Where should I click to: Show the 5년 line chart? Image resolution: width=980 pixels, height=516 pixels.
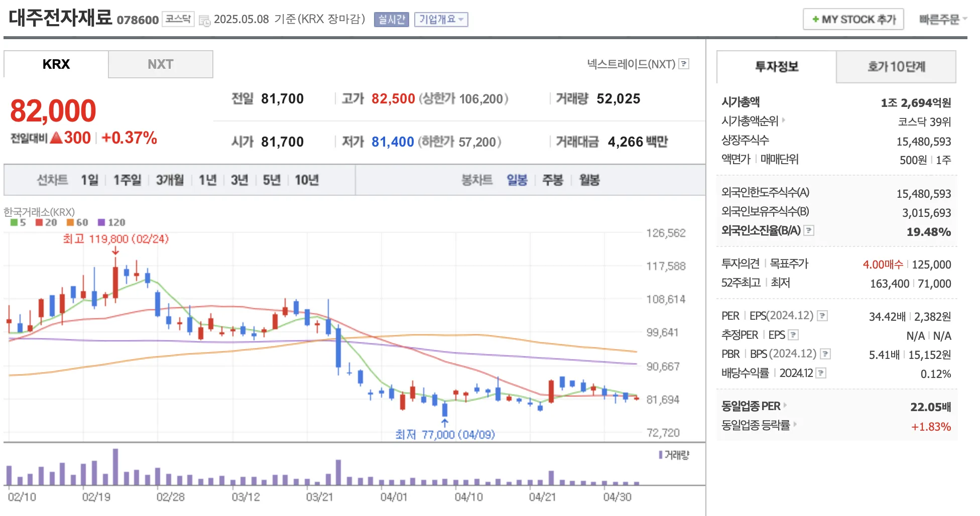(272, 180)
